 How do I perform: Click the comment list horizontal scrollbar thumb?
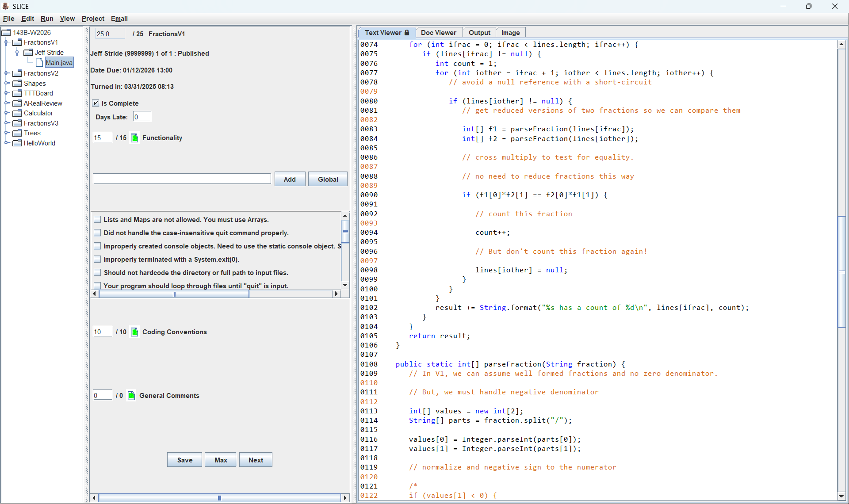(x=174, y=294)
